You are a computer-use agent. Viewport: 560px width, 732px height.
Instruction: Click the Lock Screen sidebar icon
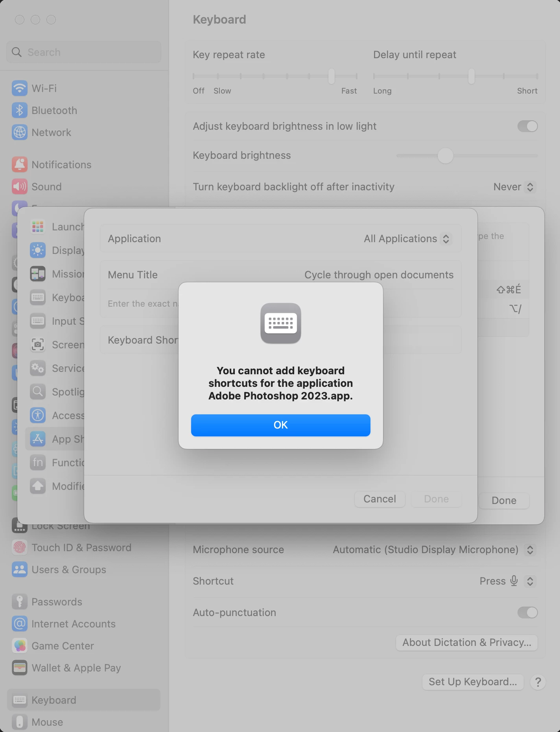[20, 526]
